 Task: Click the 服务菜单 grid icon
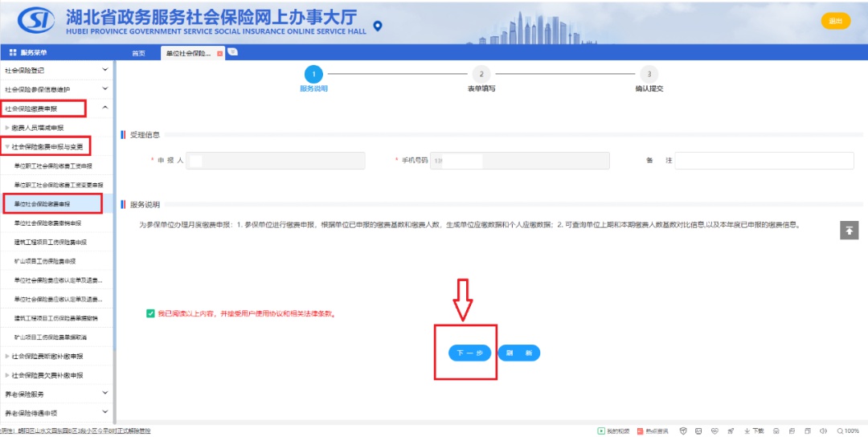pos(13,52)
